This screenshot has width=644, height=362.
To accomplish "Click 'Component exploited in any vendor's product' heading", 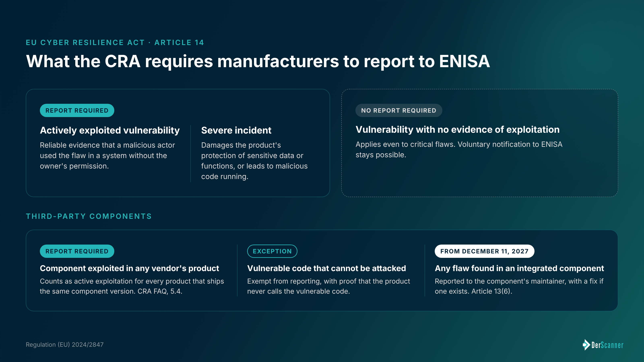I will coord(129,268).
